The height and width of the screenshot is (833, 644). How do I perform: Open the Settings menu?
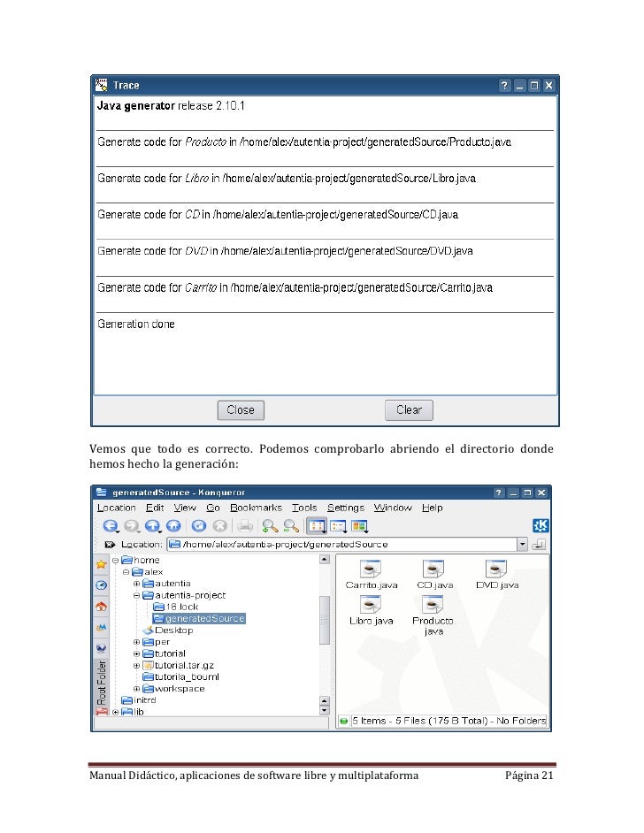coord(345,508)
